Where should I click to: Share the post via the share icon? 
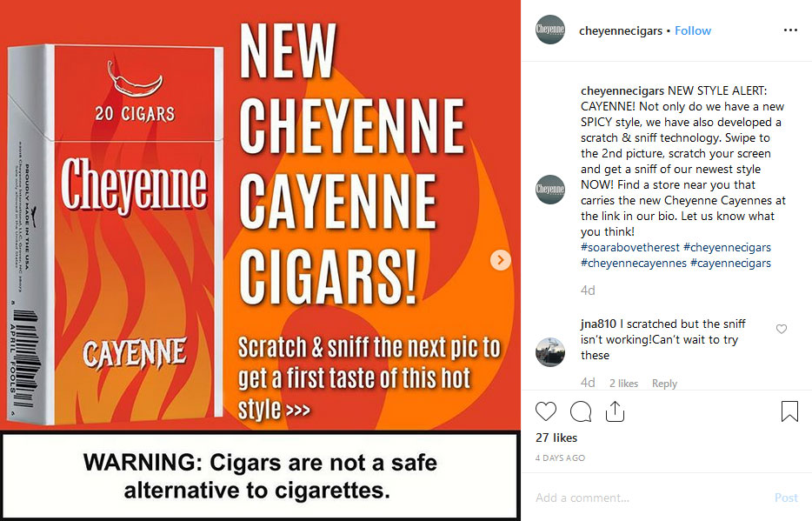coord(615,411)
